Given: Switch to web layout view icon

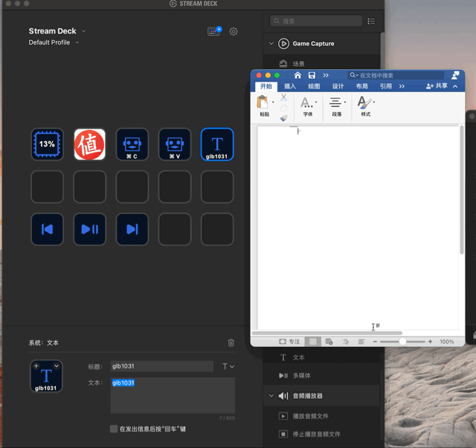Looking at the screenshot, I should point(329,342).
